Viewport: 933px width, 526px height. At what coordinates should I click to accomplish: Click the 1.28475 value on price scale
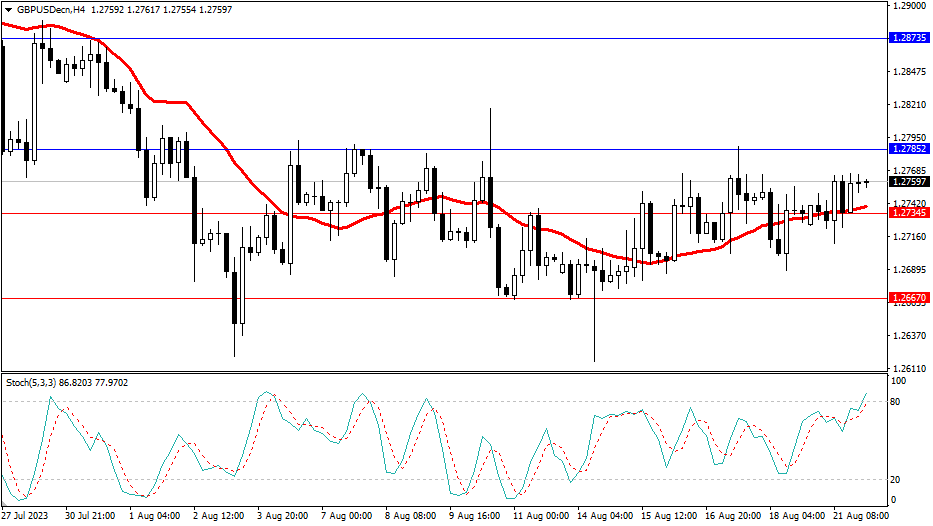click(x=906, y=72)
